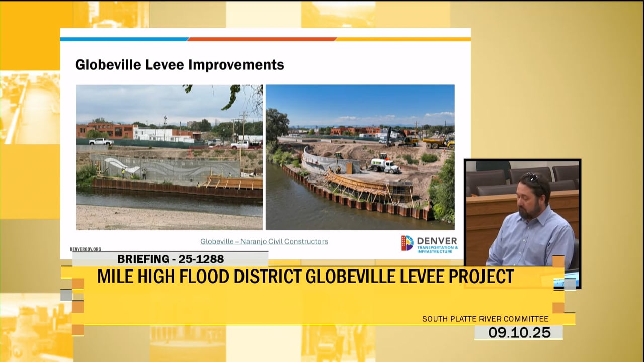The image size is (644, 362).
Task: Click the South Platte River Committee caption
Action: [485, 319]
